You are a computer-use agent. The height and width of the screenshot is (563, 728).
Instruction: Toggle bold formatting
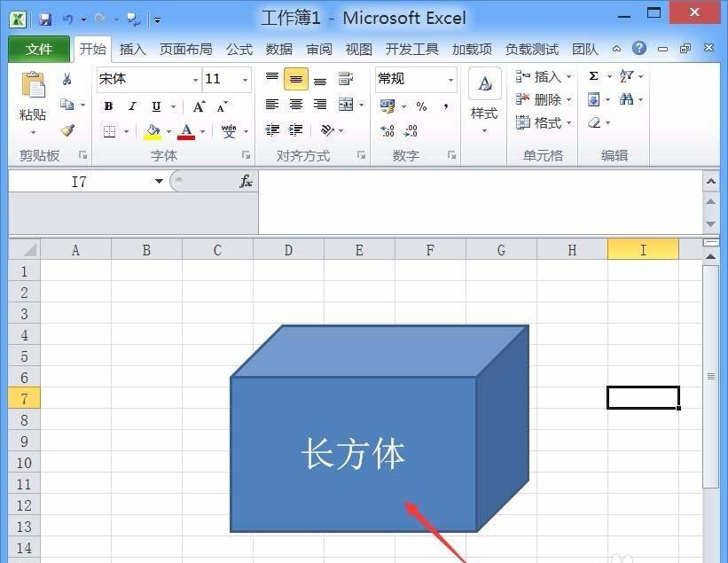[107, 106]
